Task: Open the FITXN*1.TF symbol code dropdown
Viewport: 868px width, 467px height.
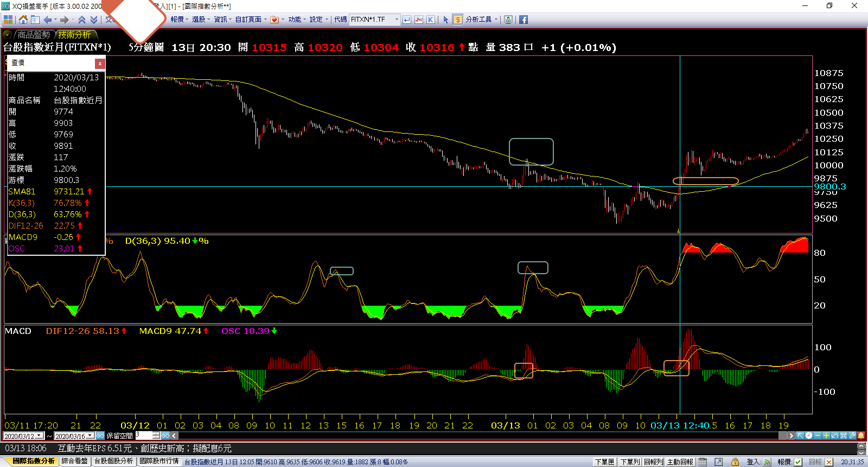Action: coord(397,20)
